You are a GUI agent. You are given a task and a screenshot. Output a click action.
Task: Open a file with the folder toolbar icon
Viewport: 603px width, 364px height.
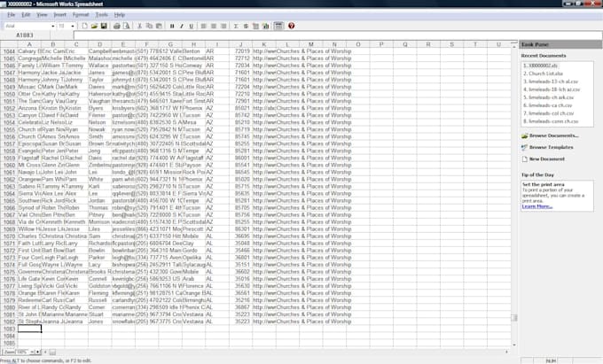(x=94, y=26)
